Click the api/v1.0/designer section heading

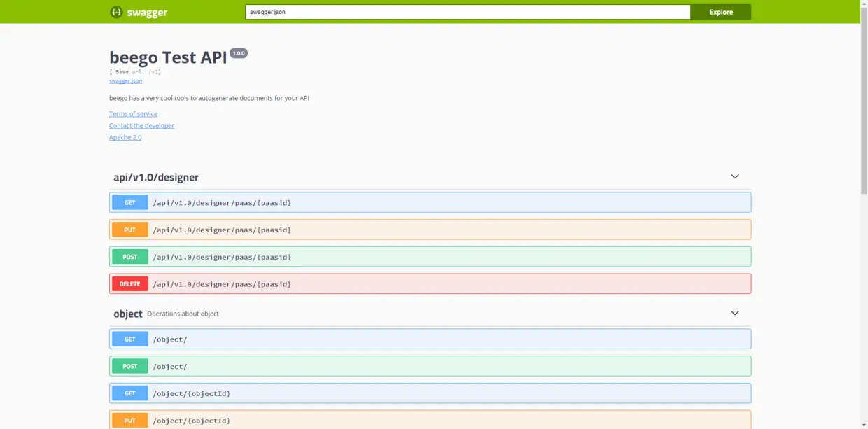point(156,177)
